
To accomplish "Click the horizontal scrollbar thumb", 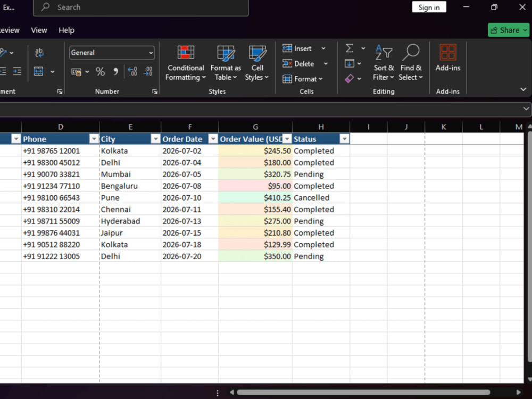I will 363,392.
